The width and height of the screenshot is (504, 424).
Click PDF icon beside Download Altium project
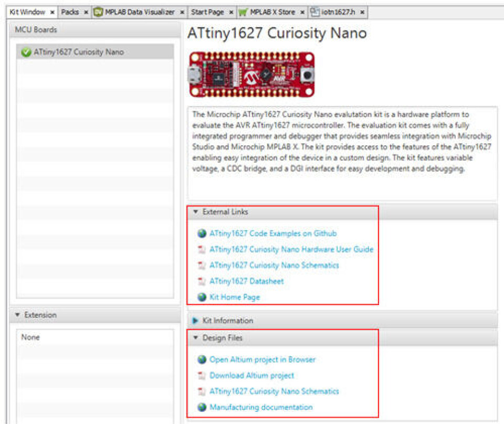202,376
